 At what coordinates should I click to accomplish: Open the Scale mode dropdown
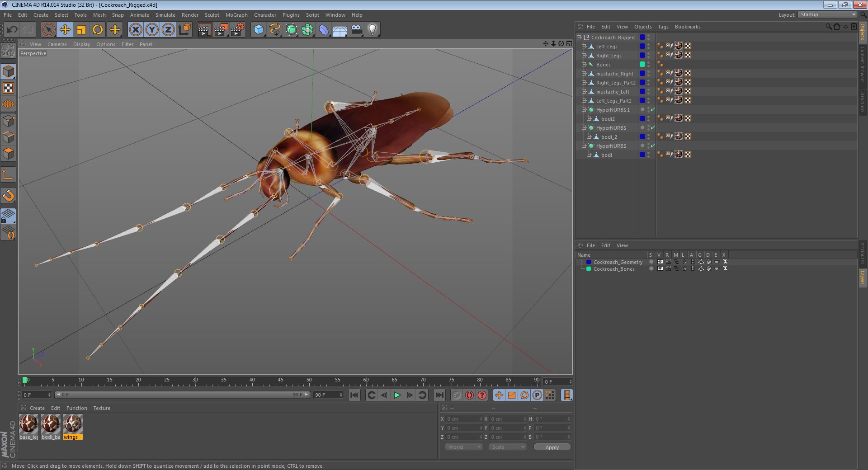tap(508, 447)
